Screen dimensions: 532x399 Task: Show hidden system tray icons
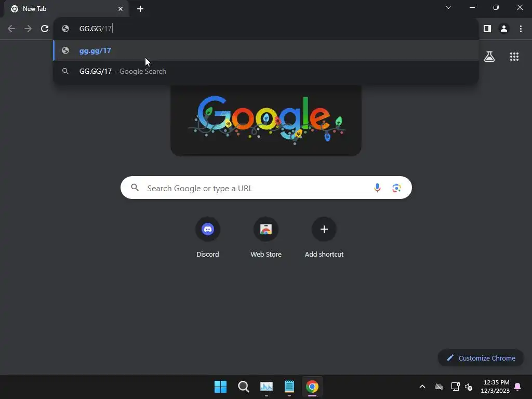point(422,387)
